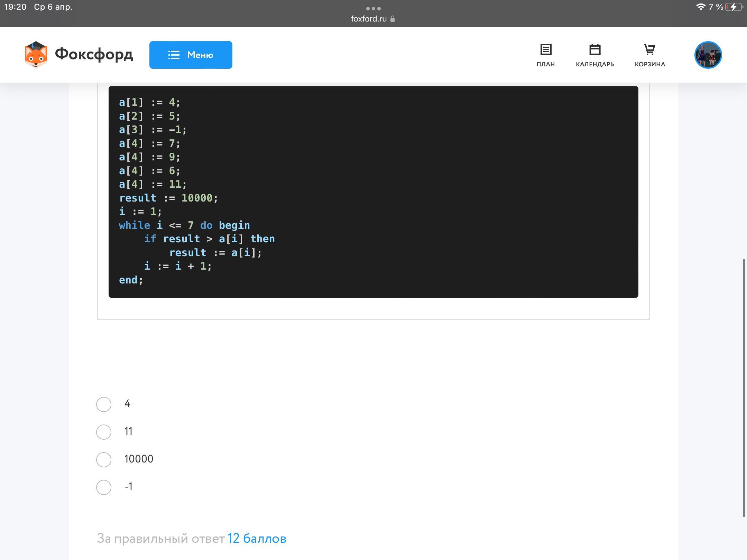Choose the answer 10000
Screen dimensions: 747x560
click(x=104, y=459)
